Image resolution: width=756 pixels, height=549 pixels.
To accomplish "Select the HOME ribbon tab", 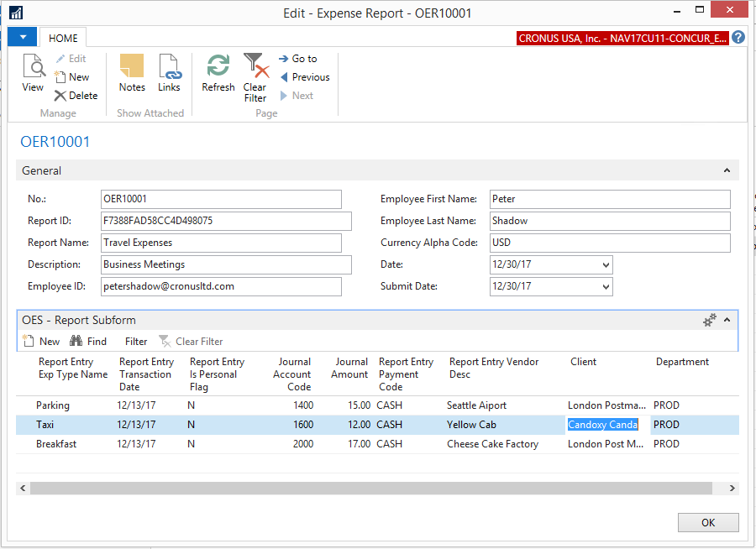I will 63,38.
